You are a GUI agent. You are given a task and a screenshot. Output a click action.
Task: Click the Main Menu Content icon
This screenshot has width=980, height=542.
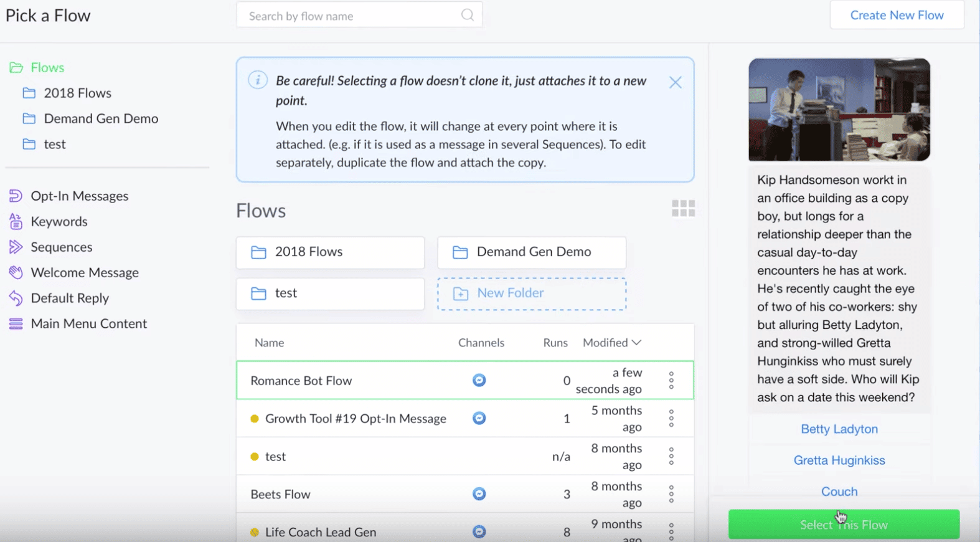click(16, 323)
